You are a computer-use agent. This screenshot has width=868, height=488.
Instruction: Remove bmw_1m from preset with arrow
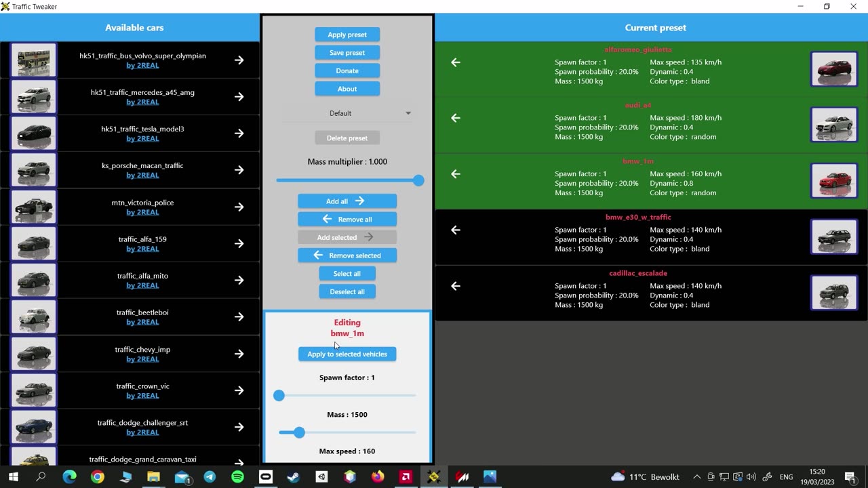pyautogui.click(x=456, y=174)
